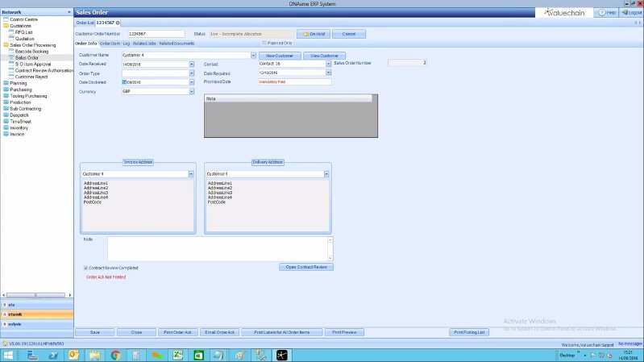The width and height of the screenshot is (644, 362).
Task: Open Planning folder in navigation tree
Action: [x=18, y=82]
